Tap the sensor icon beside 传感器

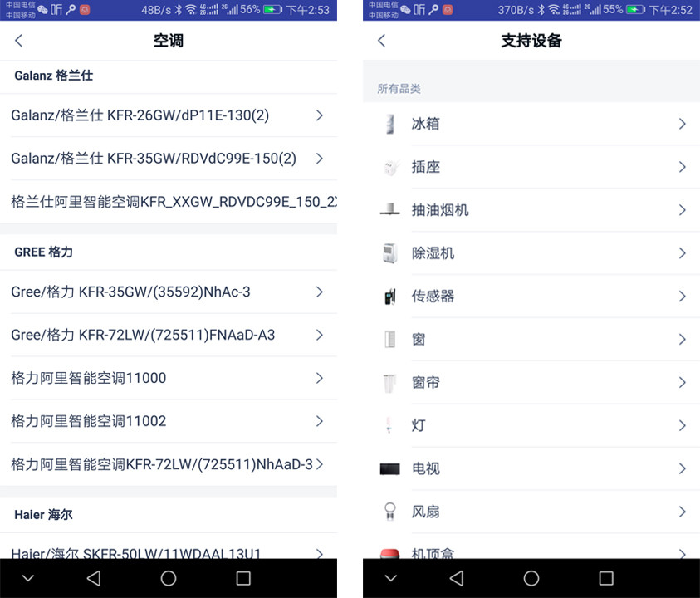point(389,297)
